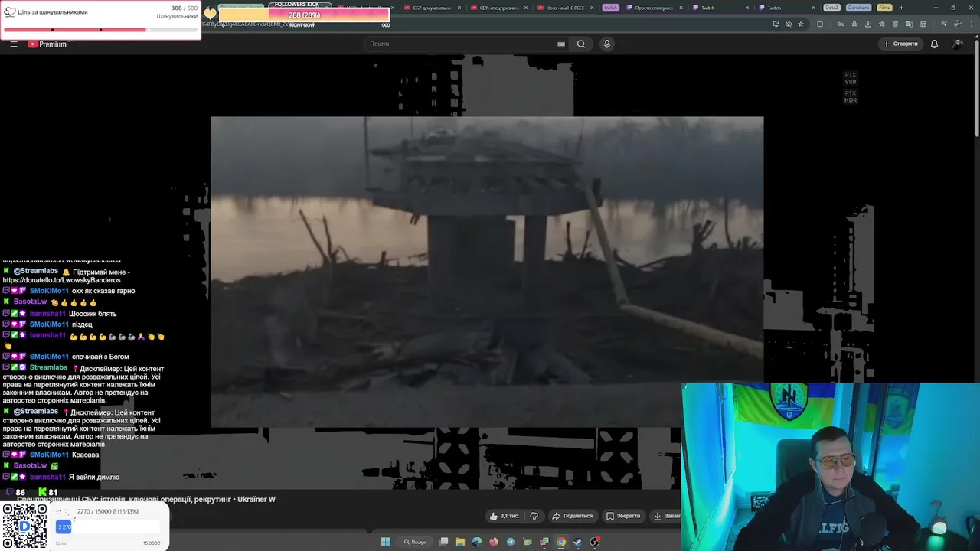Click the video player frame

487,272
